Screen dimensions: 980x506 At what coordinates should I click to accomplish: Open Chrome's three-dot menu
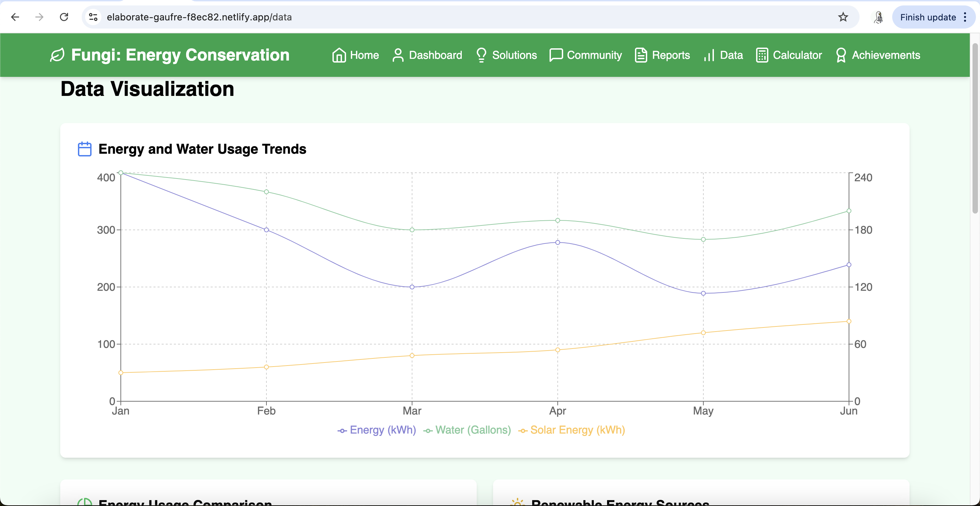pos(965,17)
